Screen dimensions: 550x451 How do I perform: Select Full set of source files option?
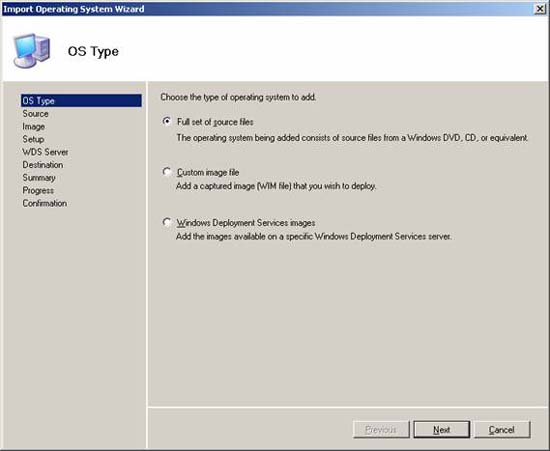(167, 121)
